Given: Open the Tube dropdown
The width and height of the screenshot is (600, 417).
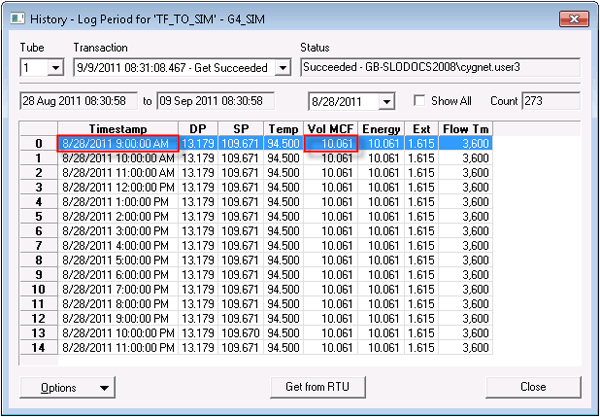Looking at the screenshot, I should 55,68.
